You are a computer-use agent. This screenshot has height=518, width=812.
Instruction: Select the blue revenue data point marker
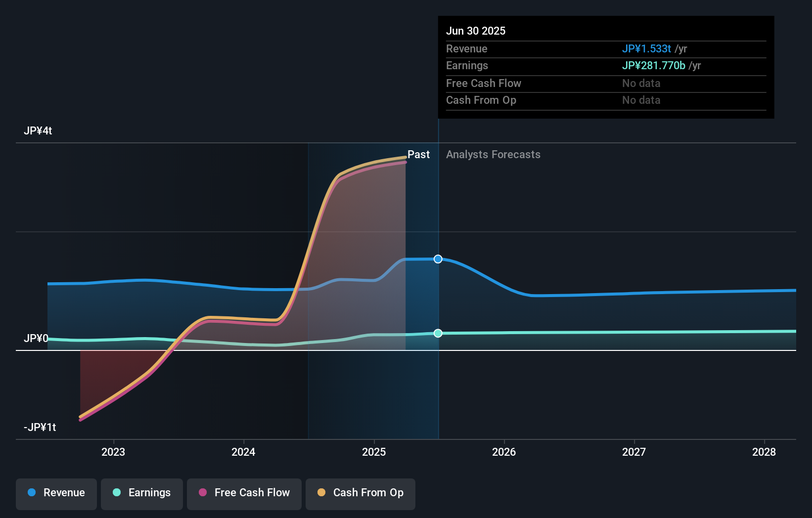(x=438, y=259)
